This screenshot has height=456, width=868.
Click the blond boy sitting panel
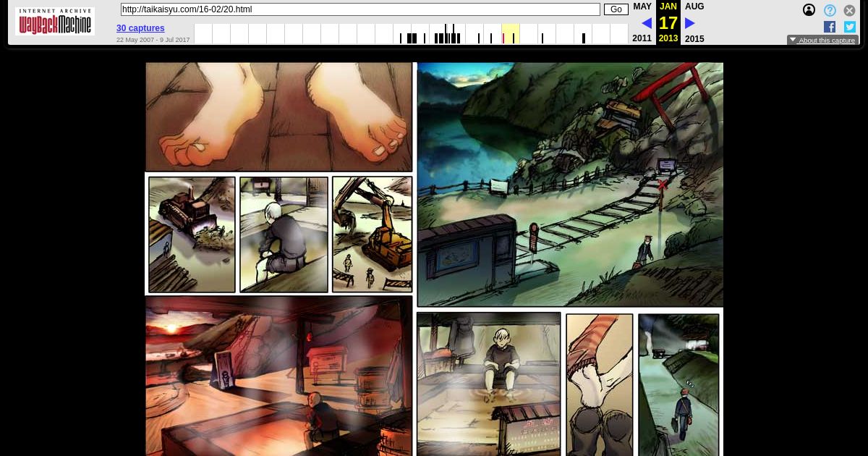(489, 384)
